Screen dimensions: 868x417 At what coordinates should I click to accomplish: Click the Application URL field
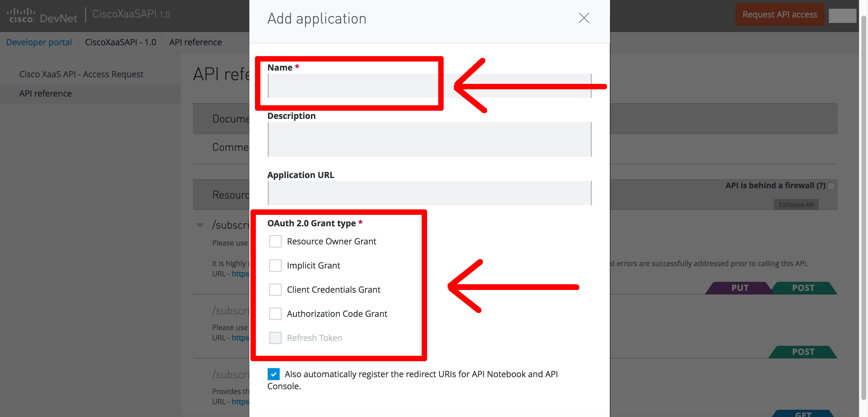click(429, 193)
